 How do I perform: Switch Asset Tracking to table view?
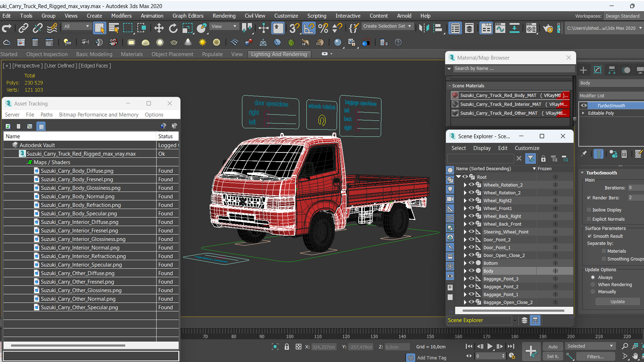41,126
